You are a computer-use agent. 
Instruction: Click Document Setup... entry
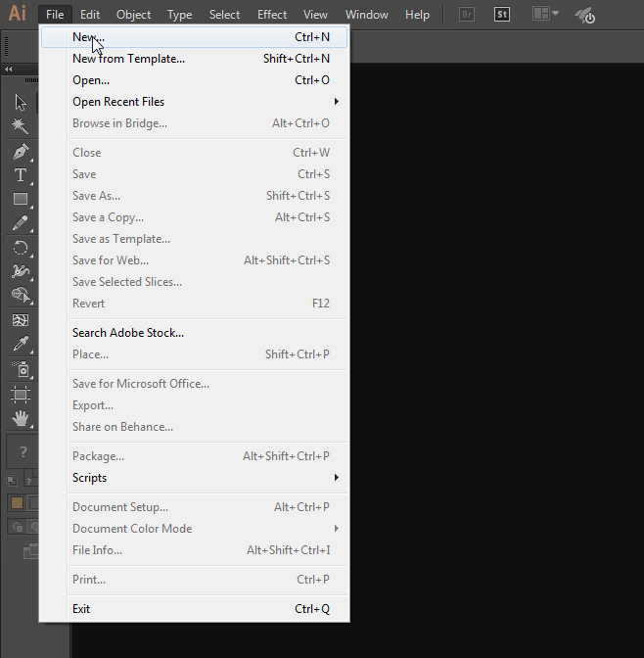point(194,507)
